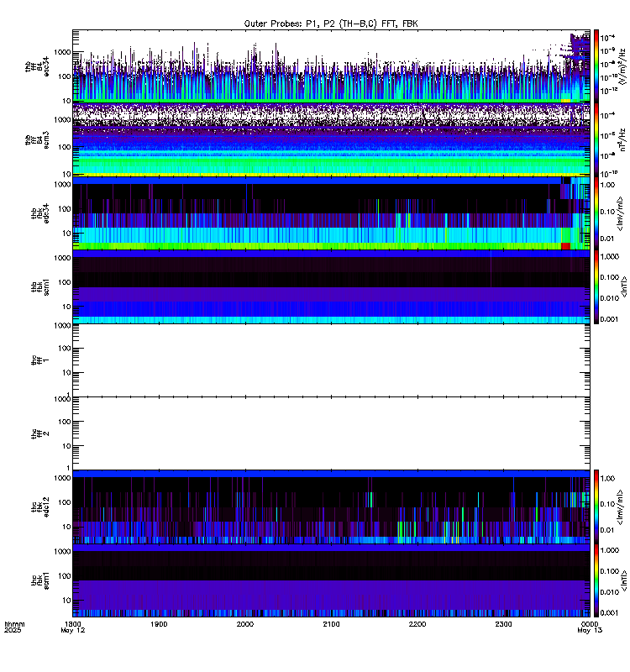Click the thb fff scm3 spectrogram panel
630x672 pixels.
[x=331, y=139]
